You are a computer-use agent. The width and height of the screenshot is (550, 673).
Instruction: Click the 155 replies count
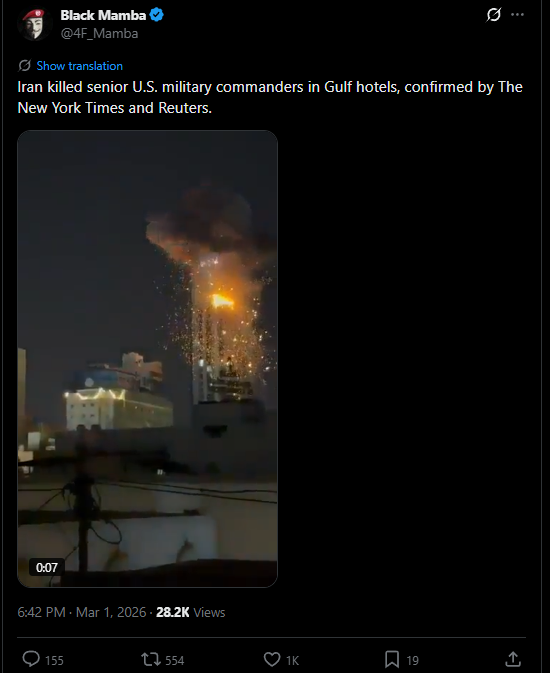pos(54,660)
